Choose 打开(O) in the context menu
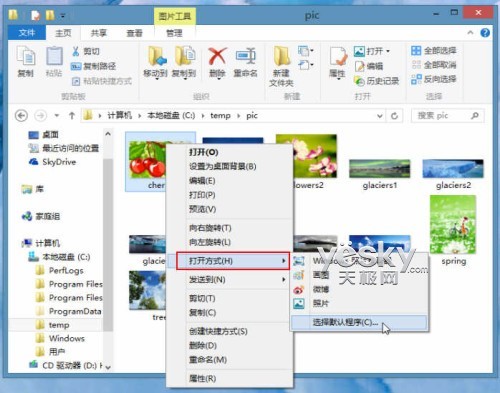The width and height of the screenshot is (500, 393). (x=229, y=152)
